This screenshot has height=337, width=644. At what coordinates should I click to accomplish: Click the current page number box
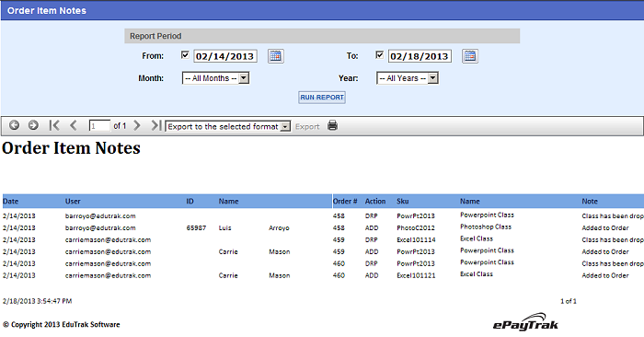[99, 126]
